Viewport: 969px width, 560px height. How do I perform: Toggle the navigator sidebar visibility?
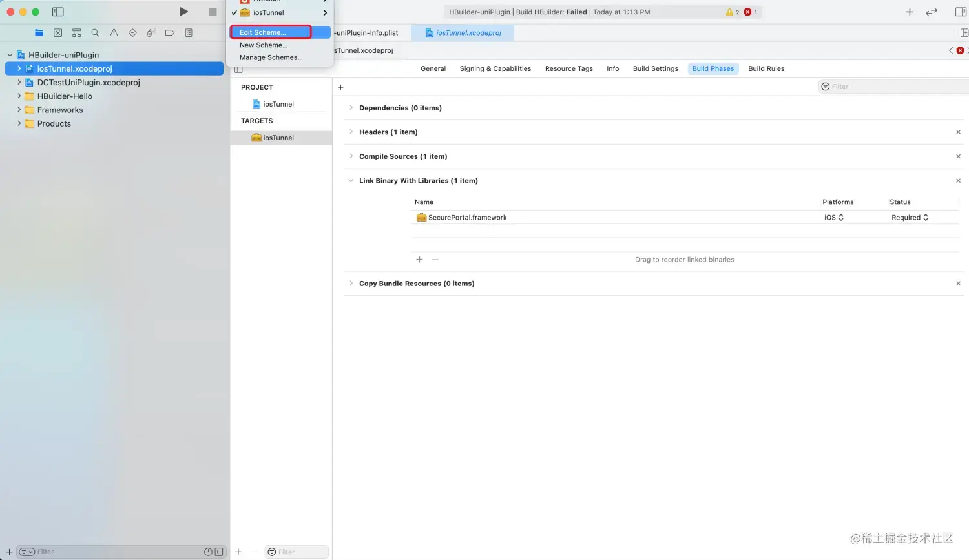(x=58, y=12)
